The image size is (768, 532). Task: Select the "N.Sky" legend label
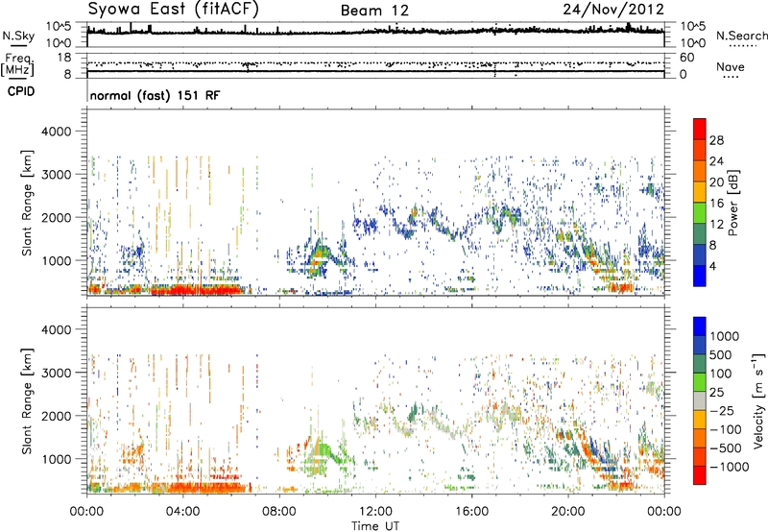click(x=18, y=36)
